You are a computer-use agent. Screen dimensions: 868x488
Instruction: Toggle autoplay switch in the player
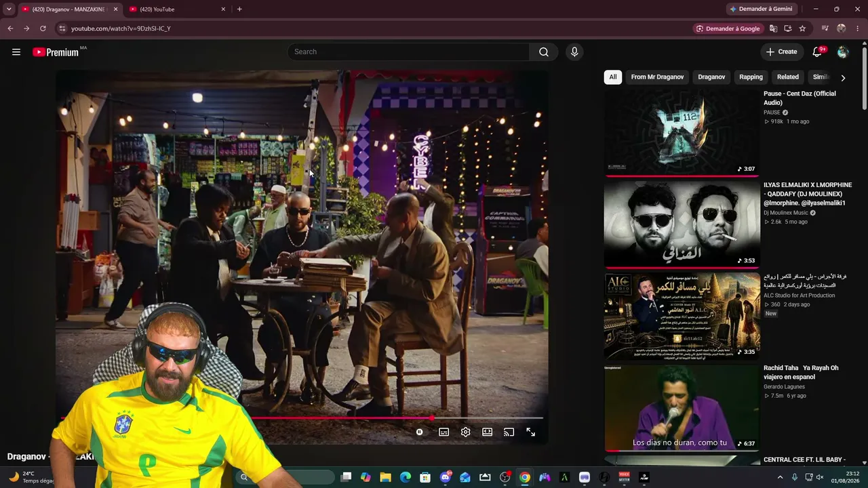[420, 432]
